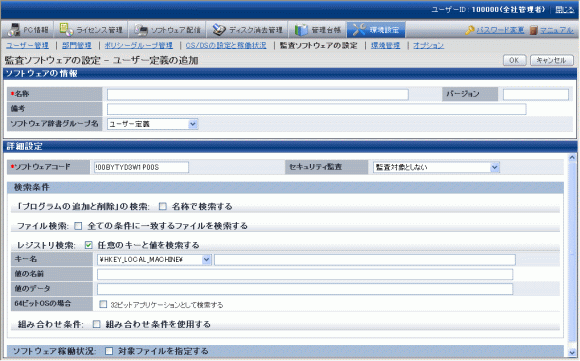Image resolution: width=580 pixels, height=361 pixels.
Task: Open the ソフトウェア辞書グループ名 dropdown
Action: click(x=153, y=124)
